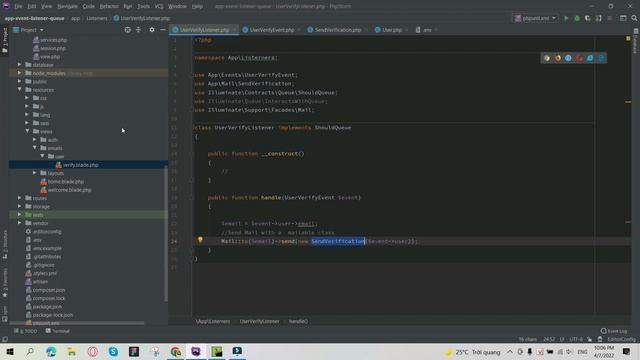Open the Terminal tool window
The image size is (640, 360).
(58, 331)
